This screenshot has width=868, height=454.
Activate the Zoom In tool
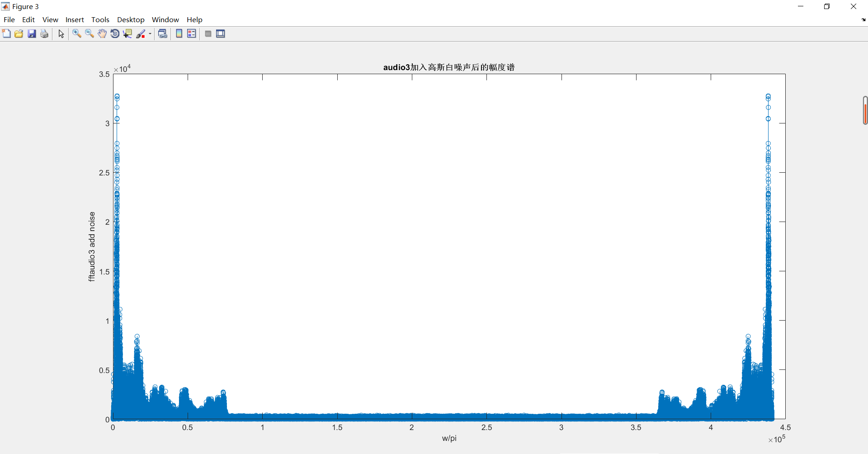point(77,34)
